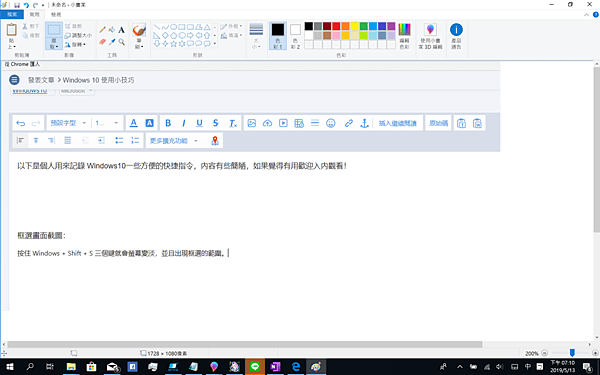
Task: Open the shape Outline dropdown
Action: tap(231, 26)
